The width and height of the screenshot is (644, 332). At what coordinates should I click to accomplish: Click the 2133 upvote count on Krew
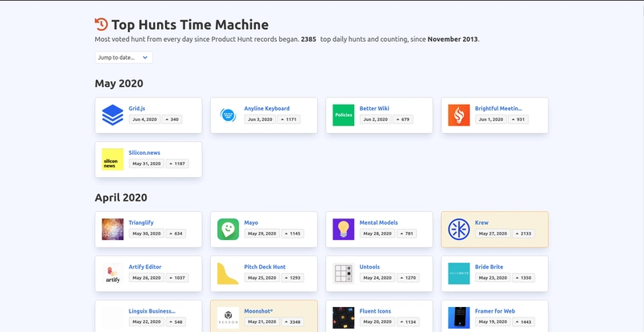pos(522,234)
